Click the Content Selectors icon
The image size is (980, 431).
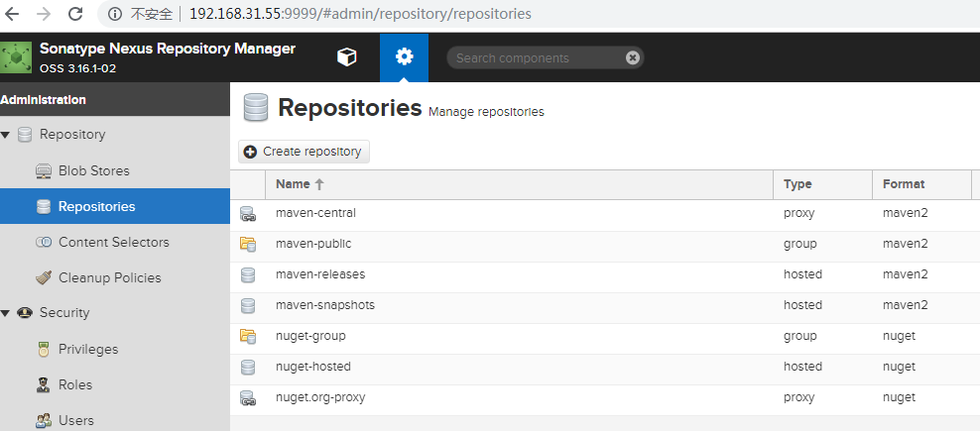43,243
